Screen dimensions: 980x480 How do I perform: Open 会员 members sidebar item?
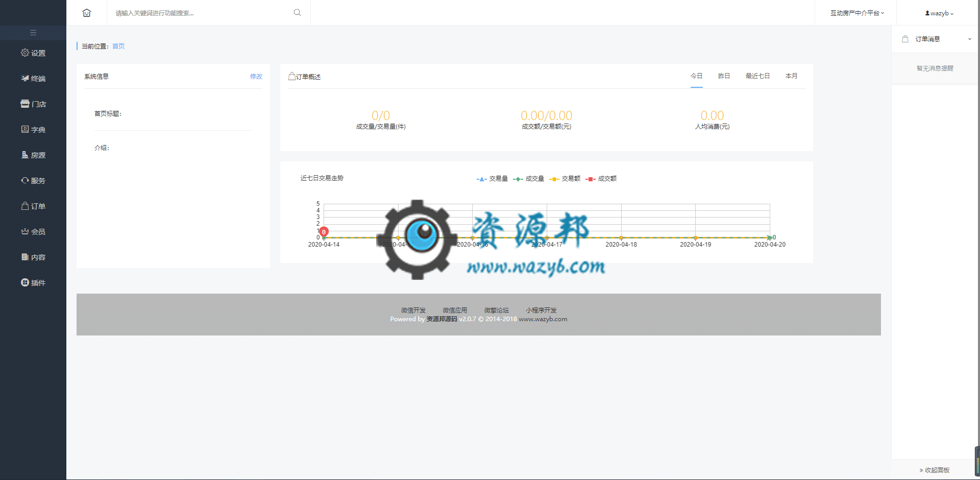[33, 231]
